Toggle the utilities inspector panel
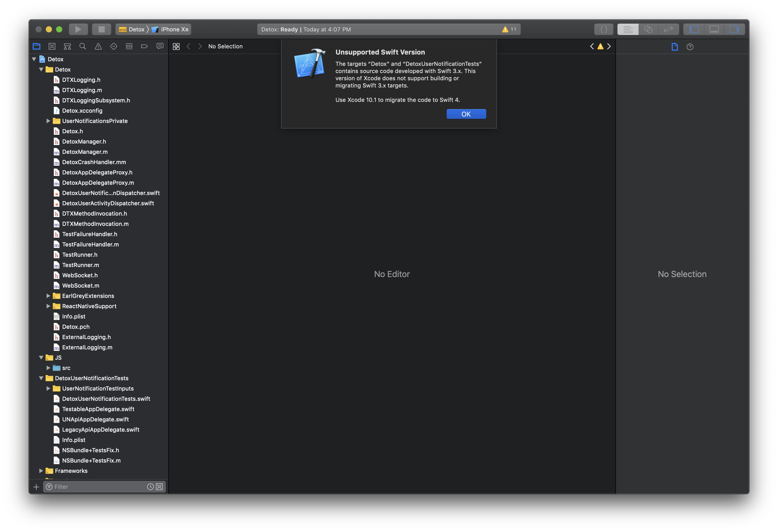The height and width of the screenshot is (532, 778). click(x=735, y=29)
